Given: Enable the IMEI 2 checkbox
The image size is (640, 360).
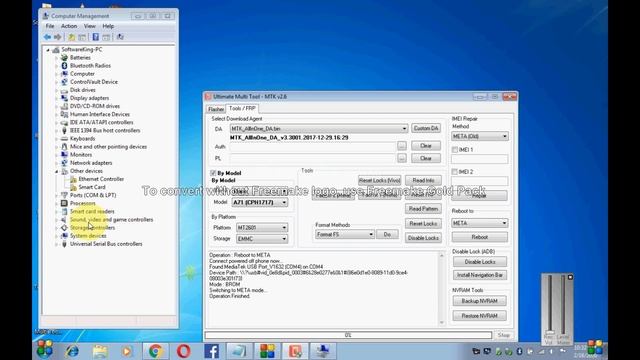Looking at the screenshot, I should [x=455, y=172].
